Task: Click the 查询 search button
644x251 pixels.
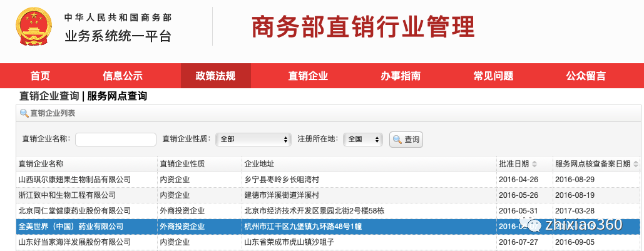Action: click(x=406, y=139)
